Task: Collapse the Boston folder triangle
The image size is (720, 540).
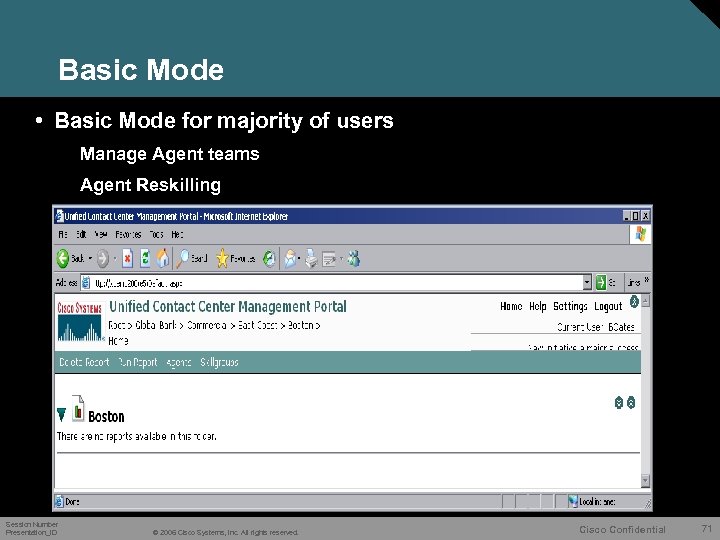Action: pyautogui.click(x=62, y=414)
